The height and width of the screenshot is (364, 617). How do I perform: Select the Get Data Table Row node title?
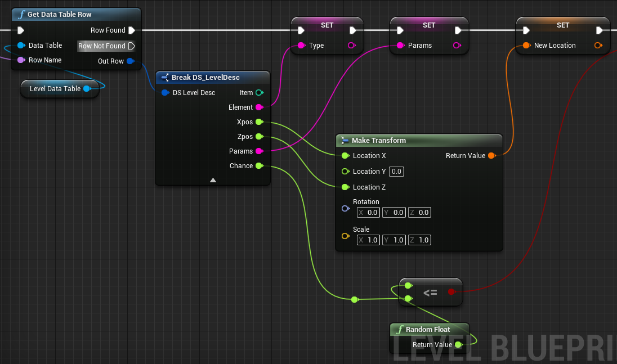click(60, 15)
